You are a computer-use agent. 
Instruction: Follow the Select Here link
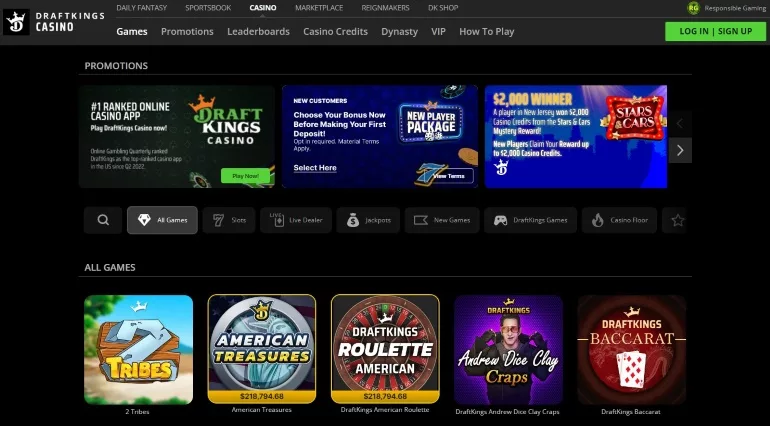[315, 168]
